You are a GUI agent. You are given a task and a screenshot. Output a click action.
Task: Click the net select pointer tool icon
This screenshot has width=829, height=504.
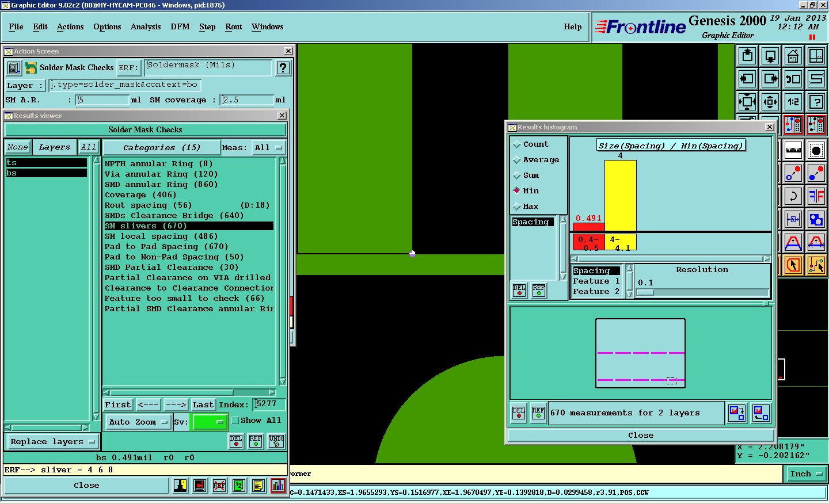(x=816, y=265)
